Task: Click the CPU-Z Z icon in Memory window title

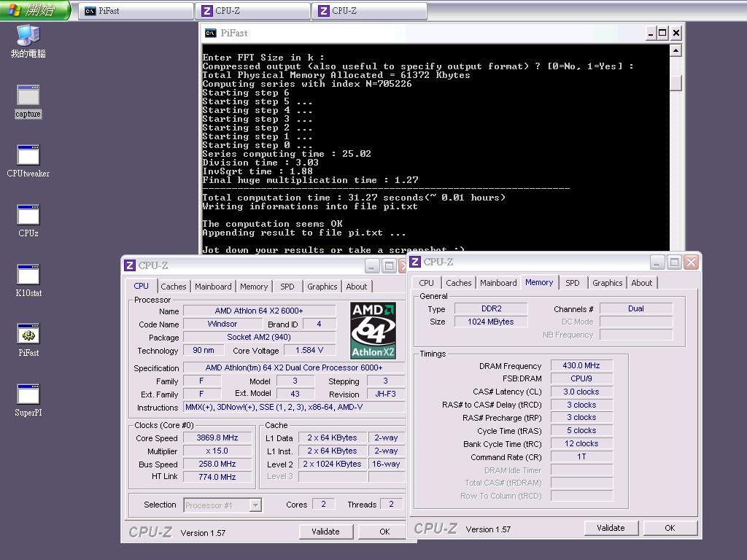Action: (x=415, y=262)
